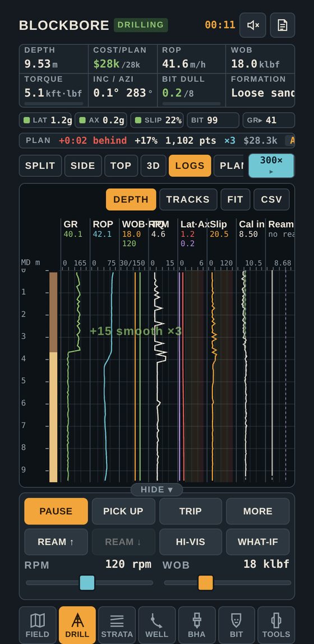Open the Strata layers tab
This screenshot has height=644, width=314.
pyautogui.click(x=117, y=625)
